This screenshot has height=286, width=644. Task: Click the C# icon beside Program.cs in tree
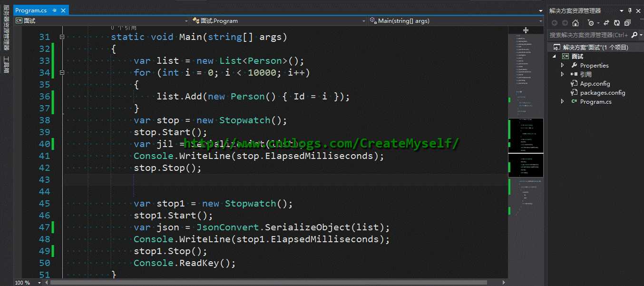tap(574, 101)
